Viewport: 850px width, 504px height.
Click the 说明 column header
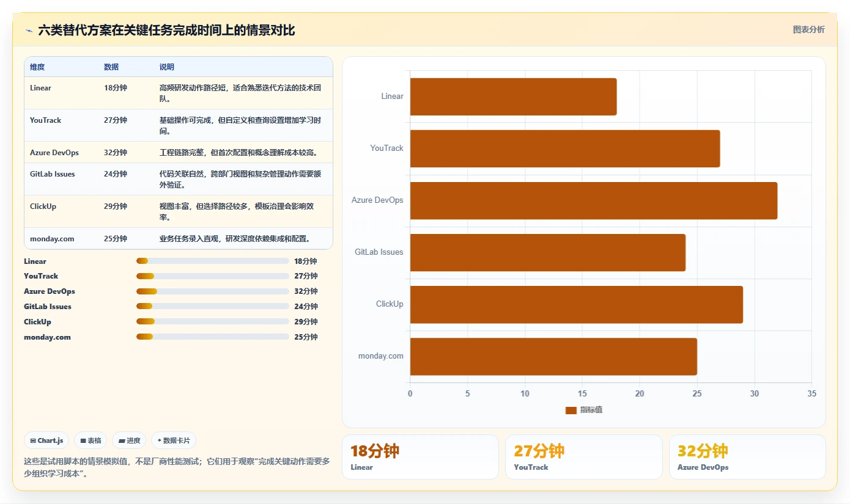point(167,67)
